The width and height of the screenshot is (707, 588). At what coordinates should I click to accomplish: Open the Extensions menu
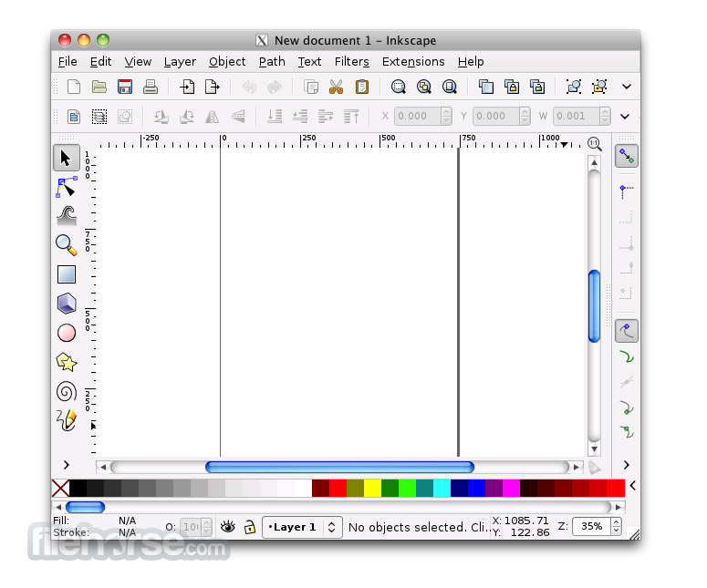tap(413, 61)
